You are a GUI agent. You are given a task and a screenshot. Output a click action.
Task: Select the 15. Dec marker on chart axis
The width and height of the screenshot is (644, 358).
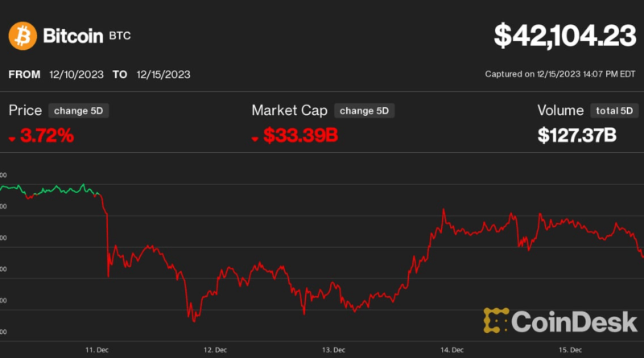570,350
